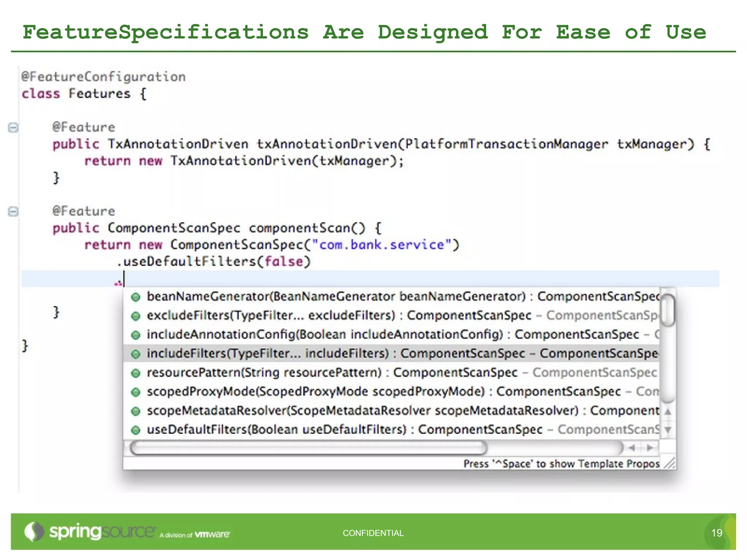Image resolution: width=747 pixels, height=560 pixels.
Task: Click the scroll down arrow in proposal popup
Action: pyautogui.click(x=668, y=429)
